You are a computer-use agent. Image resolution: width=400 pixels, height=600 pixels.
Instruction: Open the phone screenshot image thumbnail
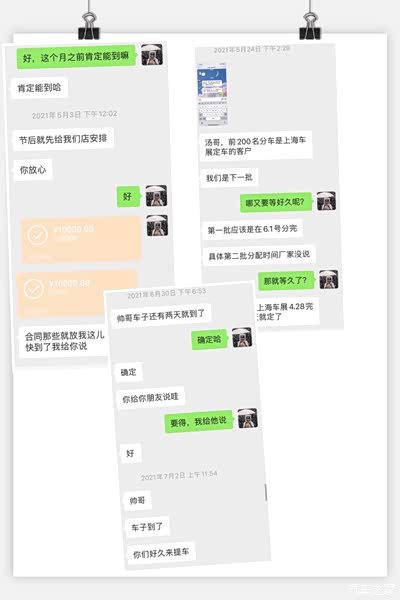(x=212, y=96)
